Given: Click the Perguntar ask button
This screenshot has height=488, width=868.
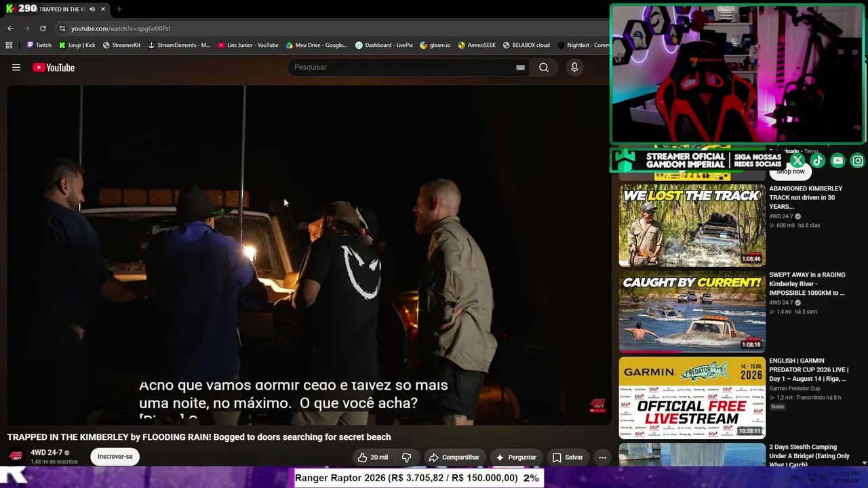Looking at the screenshot, I should 516,457.
